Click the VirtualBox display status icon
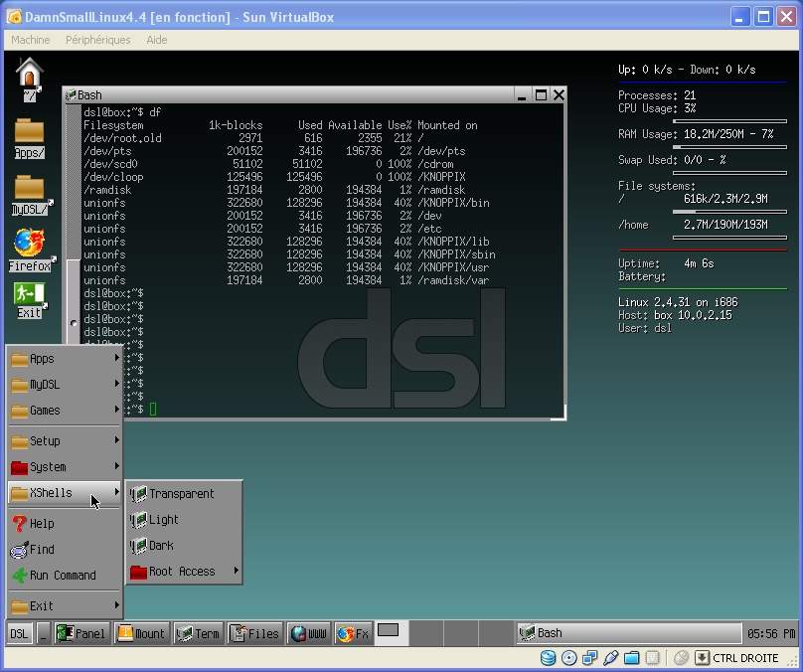 point(652,658)
